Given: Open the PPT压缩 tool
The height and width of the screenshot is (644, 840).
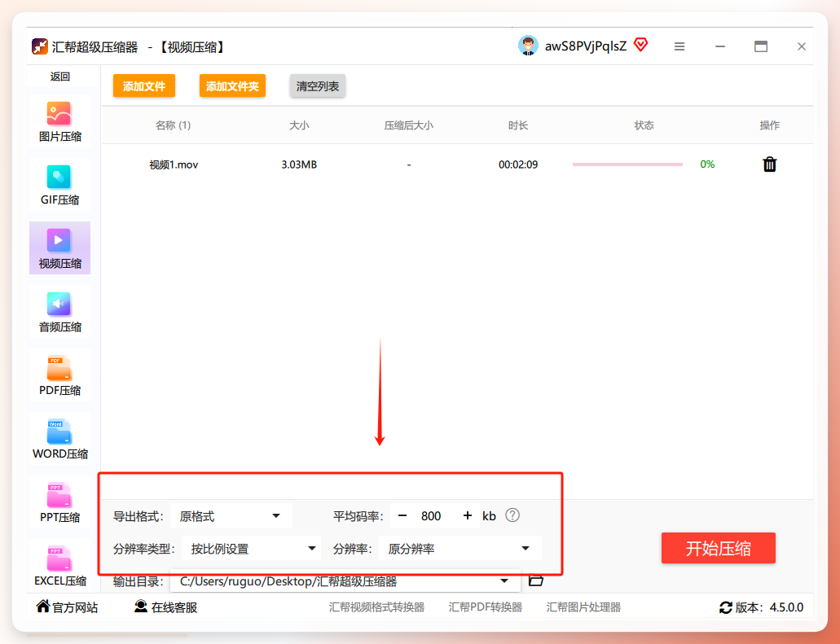Looking at the screenshot, I should click(59, 502).
